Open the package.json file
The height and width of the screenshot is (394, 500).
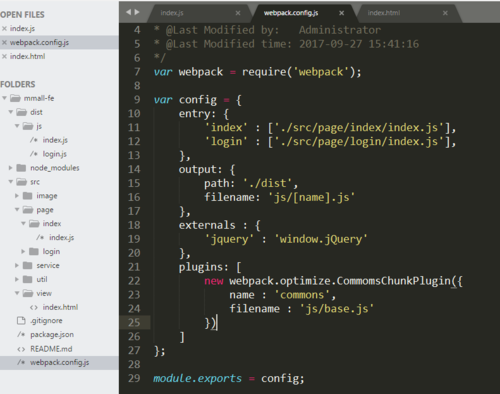(52, 335)
